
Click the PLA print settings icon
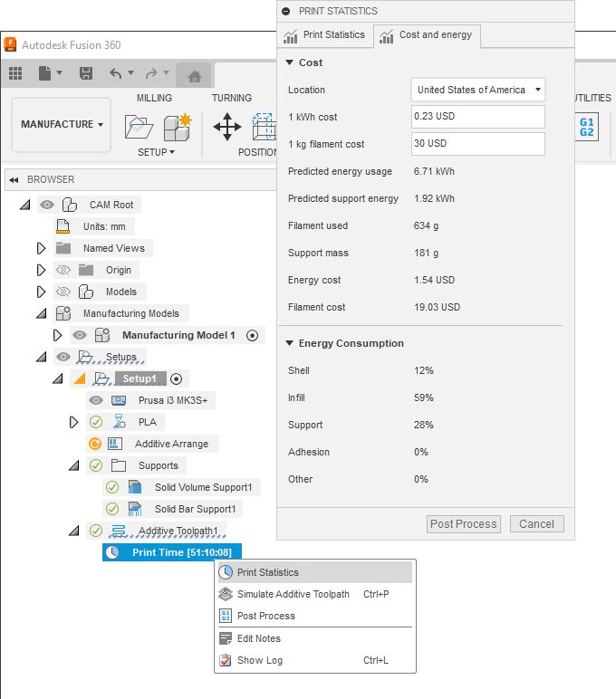(119, 422)
